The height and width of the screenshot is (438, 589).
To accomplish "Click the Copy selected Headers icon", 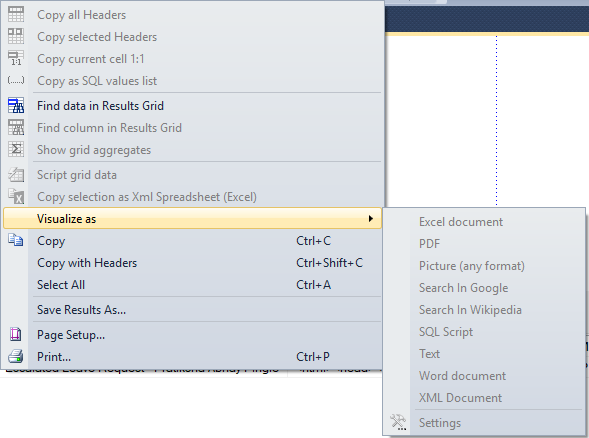I will tap(16, 36).
